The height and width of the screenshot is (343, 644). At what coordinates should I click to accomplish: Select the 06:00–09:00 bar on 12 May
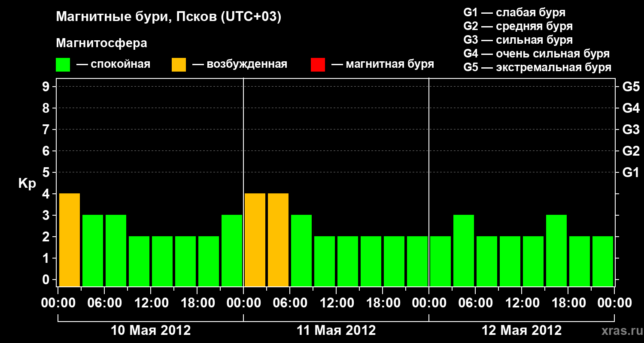coord(487,261)
